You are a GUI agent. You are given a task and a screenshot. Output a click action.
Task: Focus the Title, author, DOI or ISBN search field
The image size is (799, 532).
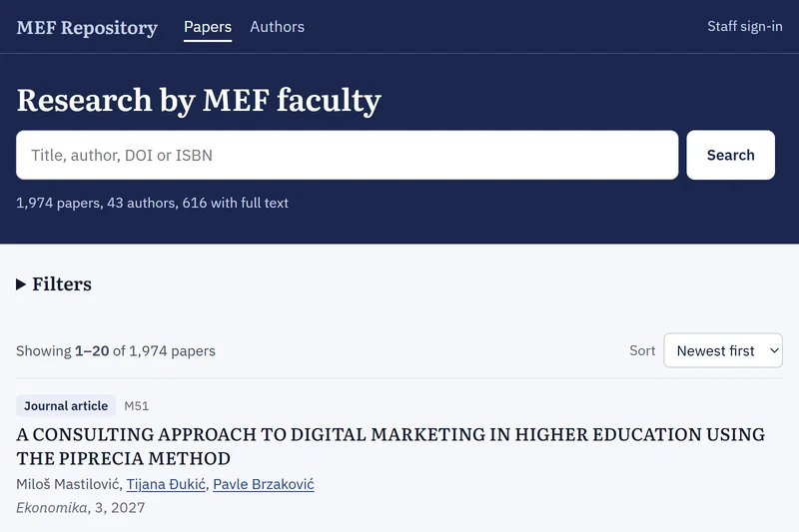point(347,155)
